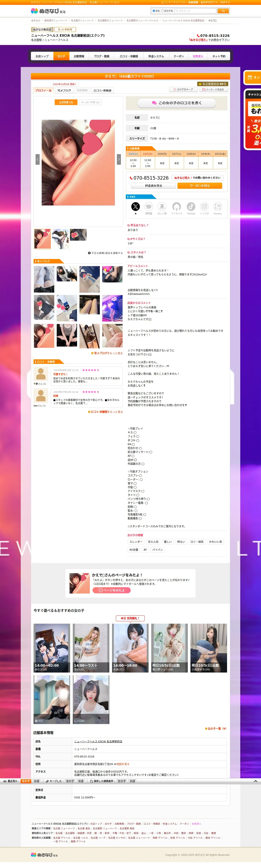Click the 会員登録 header link
This screenshot has height=868, width=261.
click(x=193, y=2)
